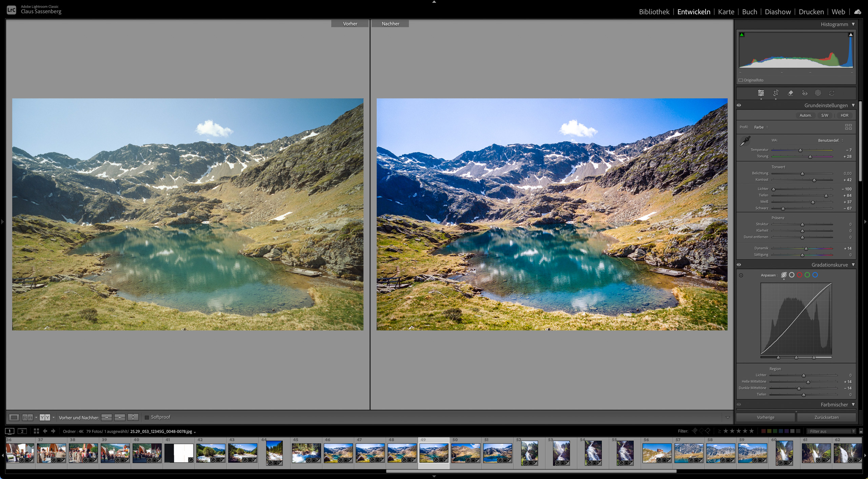Image resolution: width=868 pixels, height=479 pixels.
Task: Expand the Farbmischer panel
Action: coord(853,404)
